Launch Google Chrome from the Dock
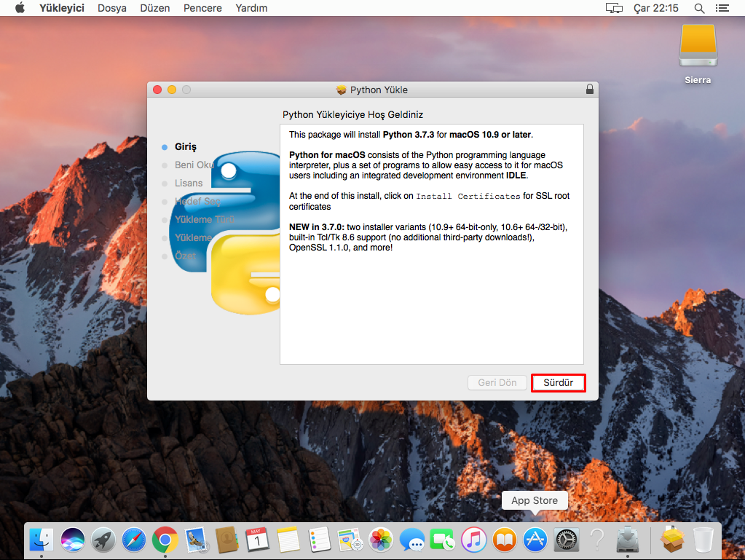Viewport: 745px width, 560px height. pos(164,540)
